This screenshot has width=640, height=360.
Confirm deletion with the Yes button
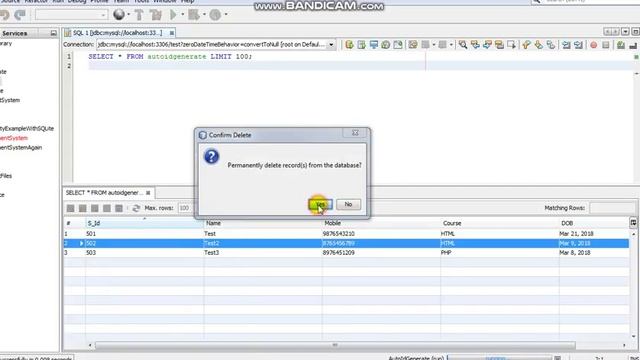[320, 204]
